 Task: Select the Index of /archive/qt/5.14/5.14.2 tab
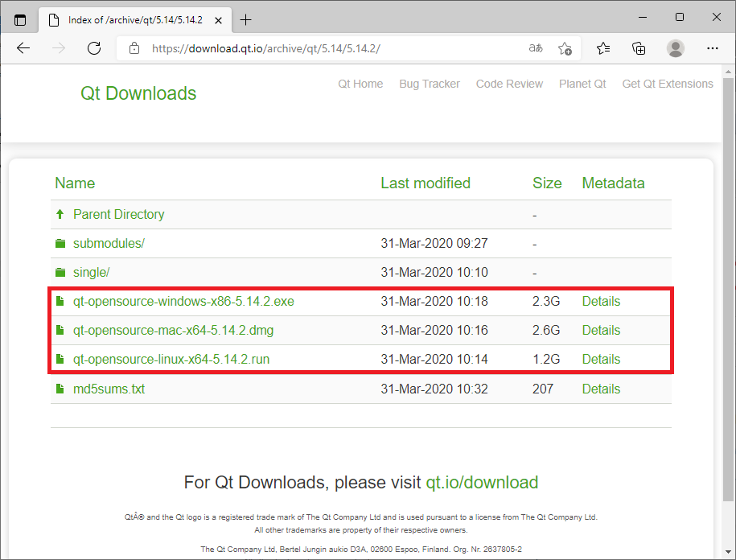[x=135, y=20]
